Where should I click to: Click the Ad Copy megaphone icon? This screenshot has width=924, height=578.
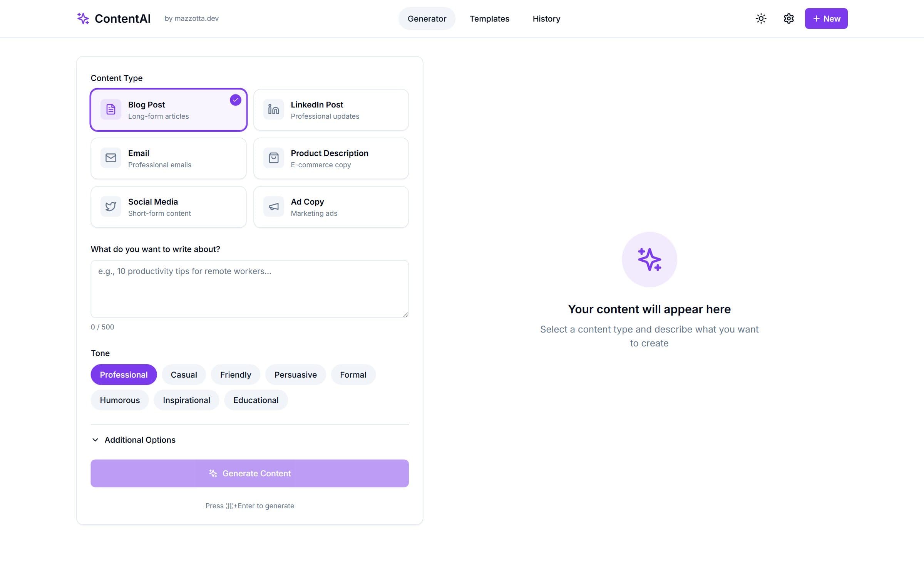click(273, 207)
